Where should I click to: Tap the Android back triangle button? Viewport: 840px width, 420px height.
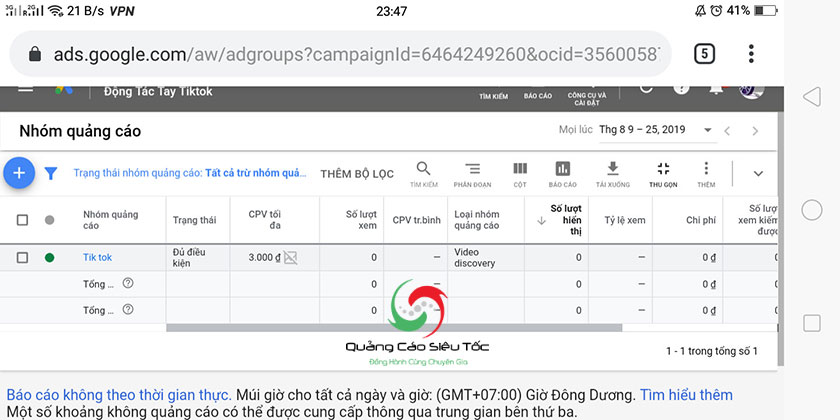pos(812,97)
